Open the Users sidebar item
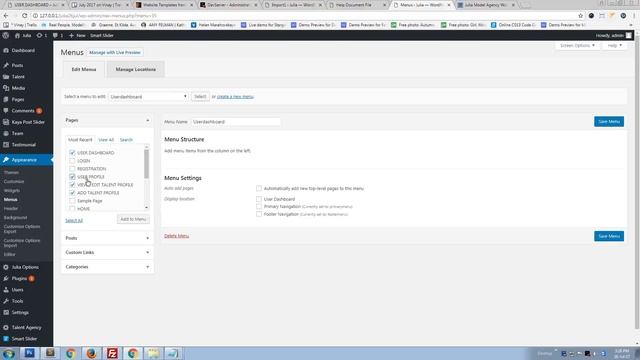Image resolution: width=640 pixels, height=360 pixels. tap(18, 290)
